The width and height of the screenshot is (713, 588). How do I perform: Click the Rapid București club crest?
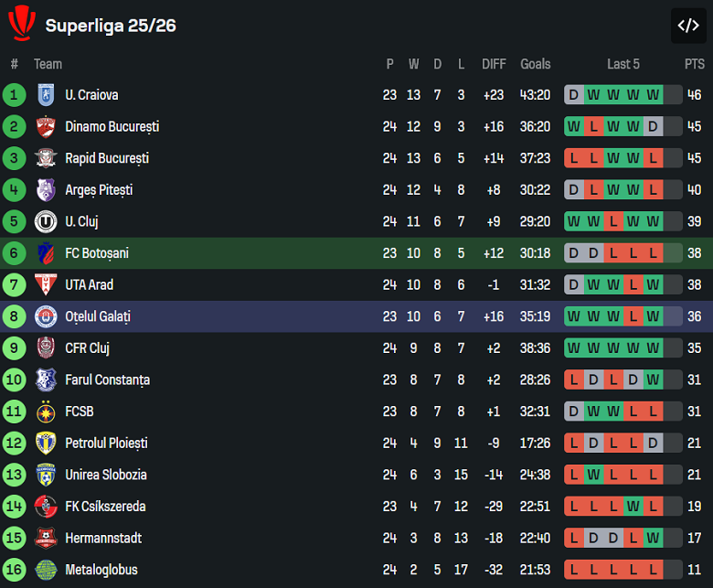click(x=45, y=158)
